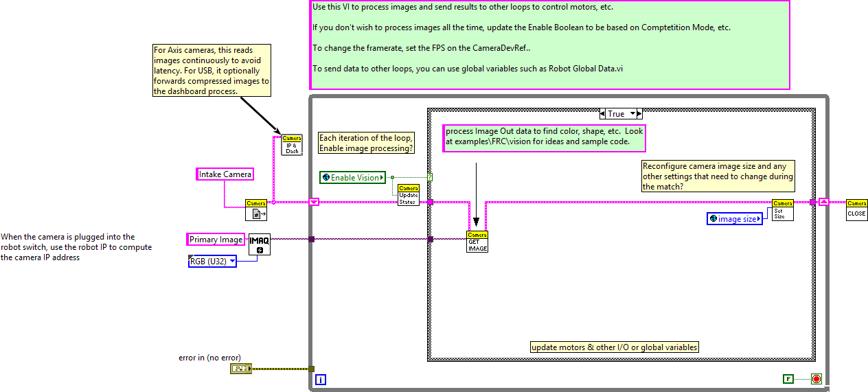Image resolution: width=868 pixels, height=392 pixels.
Task: Click the Intake Camera string constant
Action: pyautogui.click(x=225, y=174)
